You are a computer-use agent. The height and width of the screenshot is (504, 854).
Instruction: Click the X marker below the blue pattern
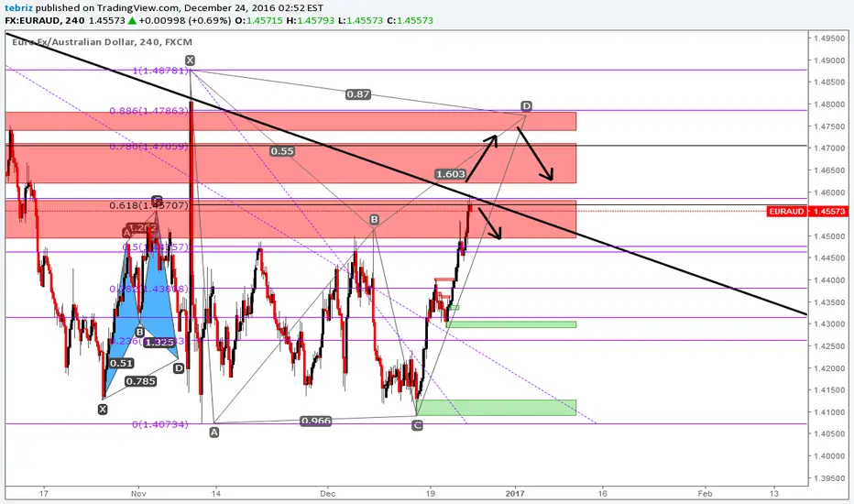[103, 410]
